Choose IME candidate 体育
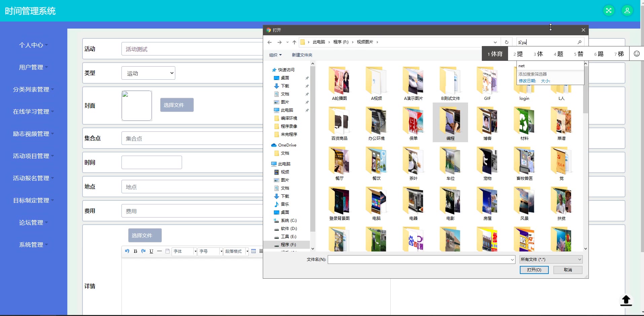 click(495, 54)
